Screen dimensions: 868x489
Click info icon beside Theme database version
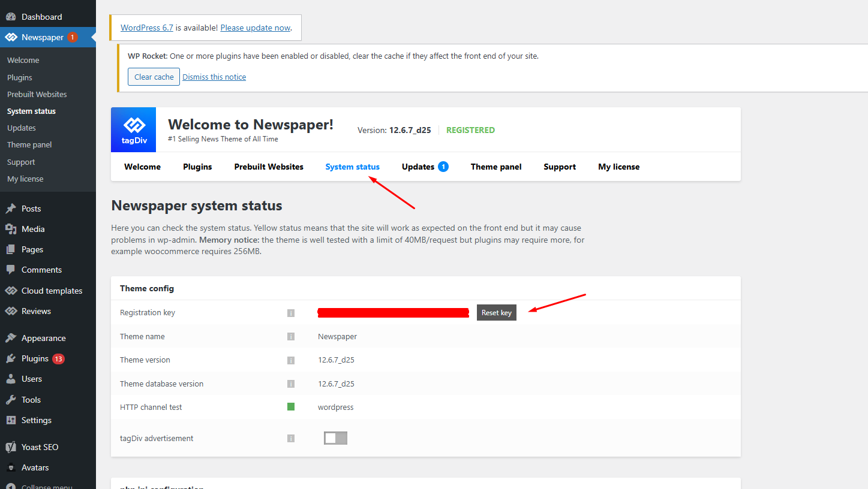tap(291, 384)
